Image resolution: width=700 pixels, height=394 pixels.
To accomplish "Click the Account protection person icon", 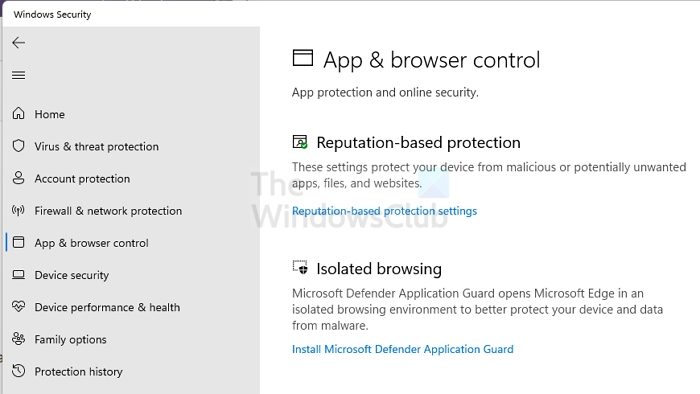I will pos(18,178).
